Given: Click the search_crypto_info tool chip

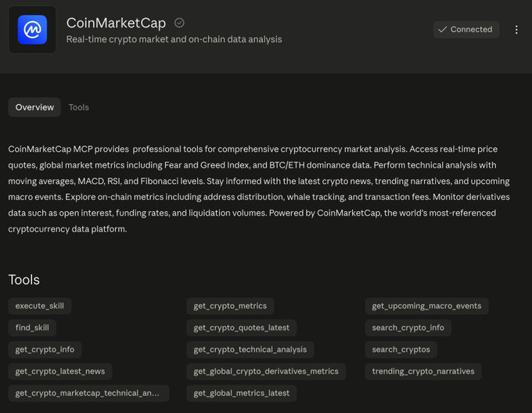Looking at the screenshot, I should click(x=408, y=328).
